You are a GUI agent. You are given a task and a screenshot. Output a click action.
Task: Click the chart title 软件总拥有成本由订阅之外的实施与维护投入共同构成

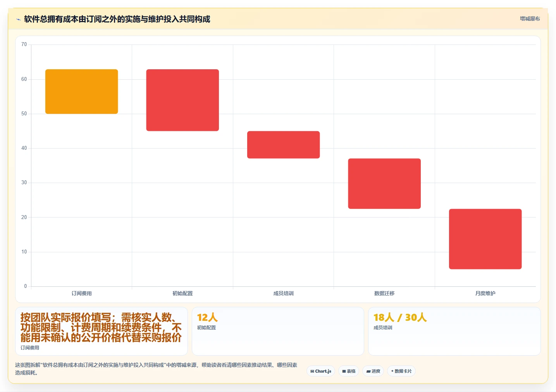pos(117,19)
